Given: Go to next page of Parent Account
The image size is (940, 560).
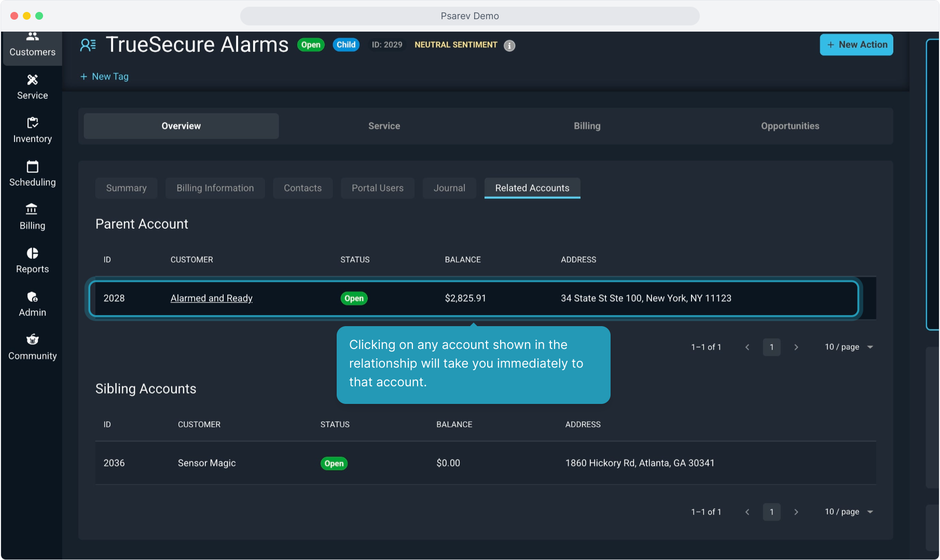Looking at the screenshot, I should pos(796,347).
